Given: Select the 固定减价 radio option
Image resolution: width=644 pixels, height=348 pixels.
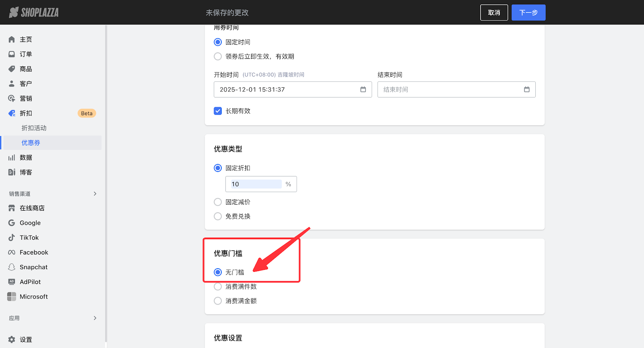Looking at the screenshot, I should 218,202.
